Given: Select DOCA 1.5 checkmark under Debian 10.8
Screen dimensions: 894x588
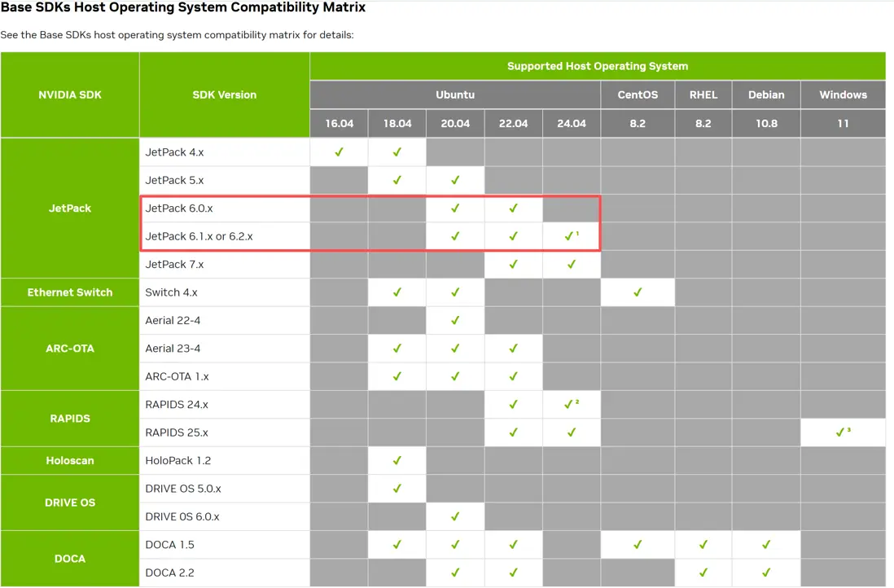Looking at the screenshot, I should coord(766,545).
